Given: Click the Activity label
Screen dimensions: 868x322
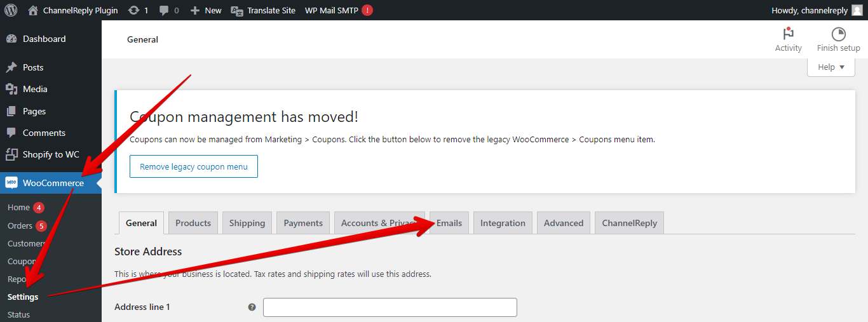Looking at the screenshot, I should [789, 48].
